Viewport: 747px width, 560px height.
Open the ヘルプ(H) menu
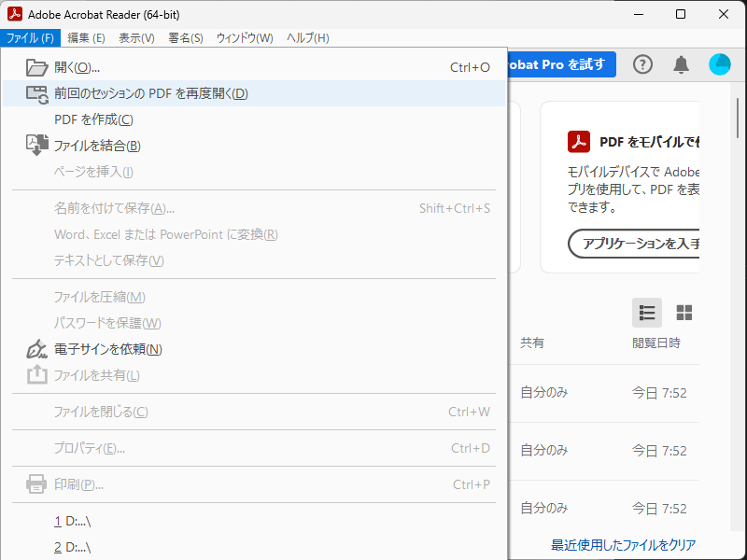pyautogui.click(x=308, y=38)
